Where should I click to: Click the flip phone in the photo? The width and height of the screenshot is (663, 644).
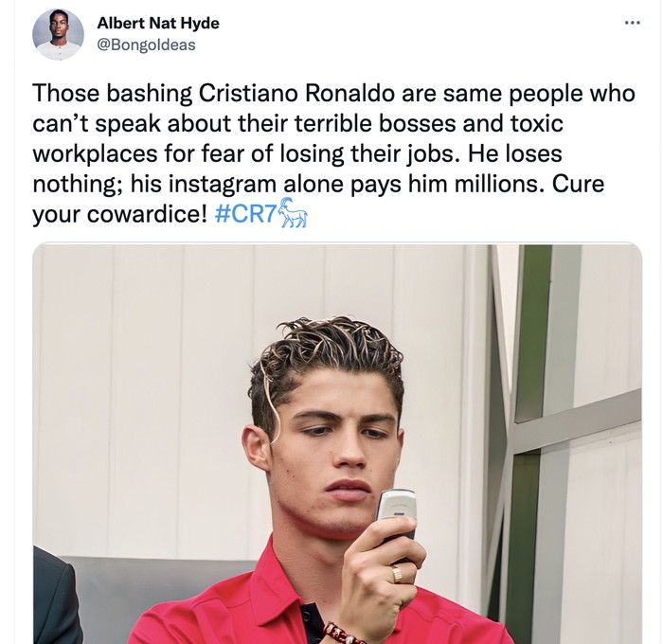[x=397, y=523]
